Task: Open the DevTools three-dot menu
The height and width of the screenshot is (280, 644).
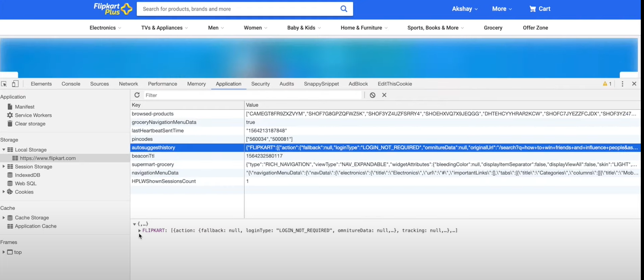Action: (x=622, y=83)
